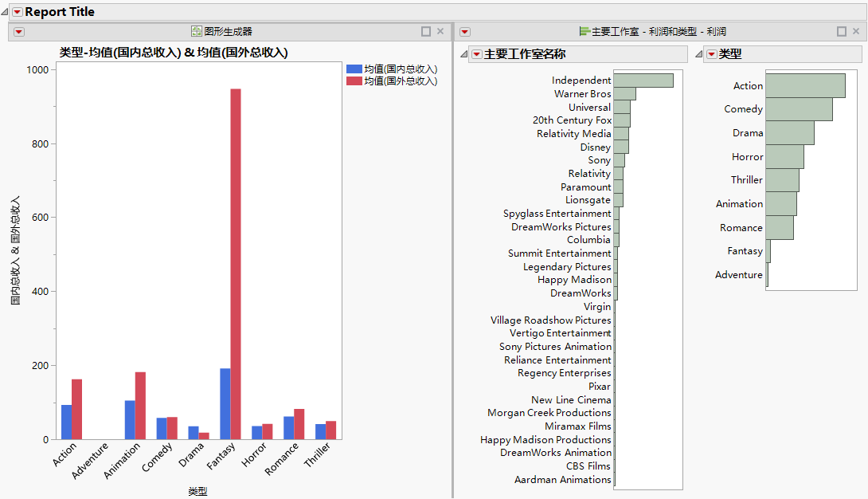Screen dimensions: 868x499
Task: Click the Legendary Pictures label
Action: [567, 267]
